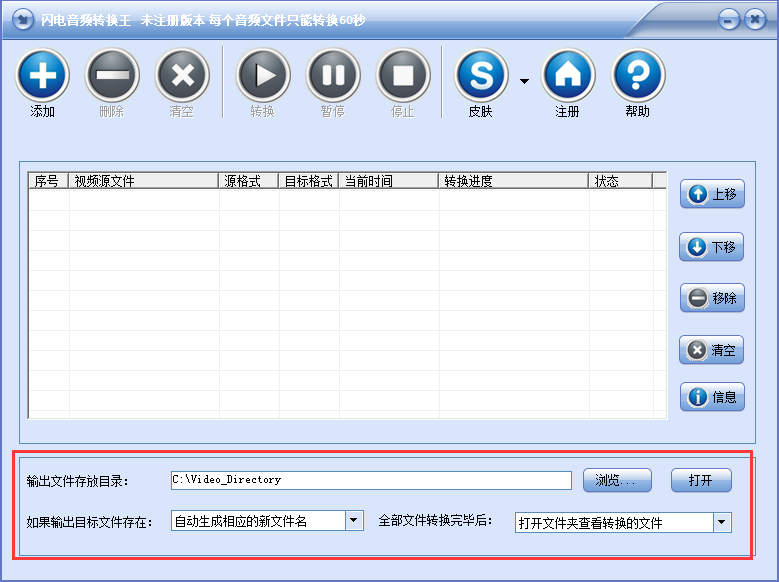The image size is (779, 582).
Task: Click the 源格式 column header
Action: coord(248,181)
